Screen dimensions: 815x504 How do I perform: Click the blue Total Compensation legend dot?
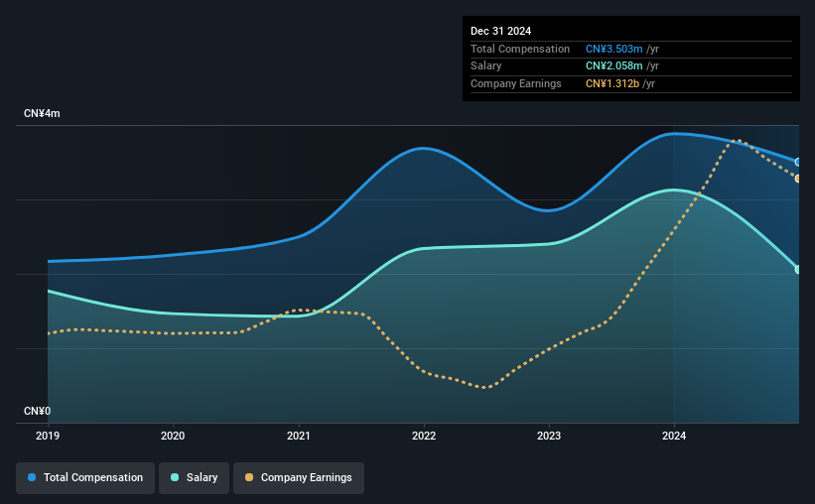pos(32,477)
